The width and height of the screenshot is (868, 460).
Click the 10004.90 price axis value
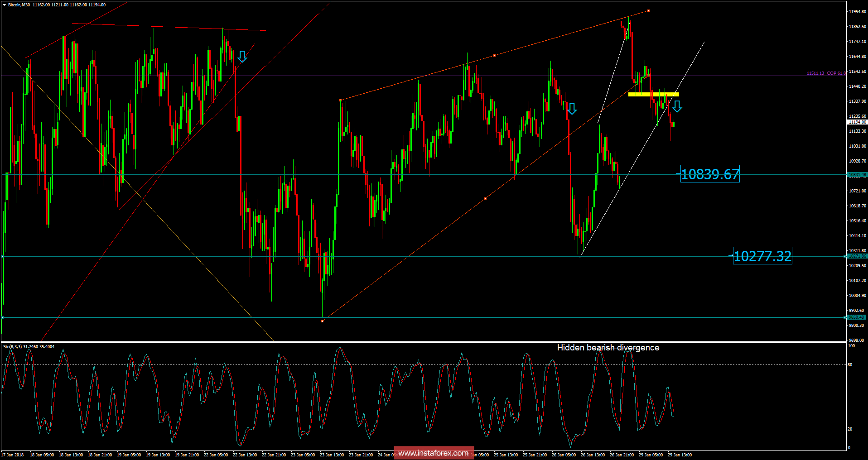coord(857,296)
